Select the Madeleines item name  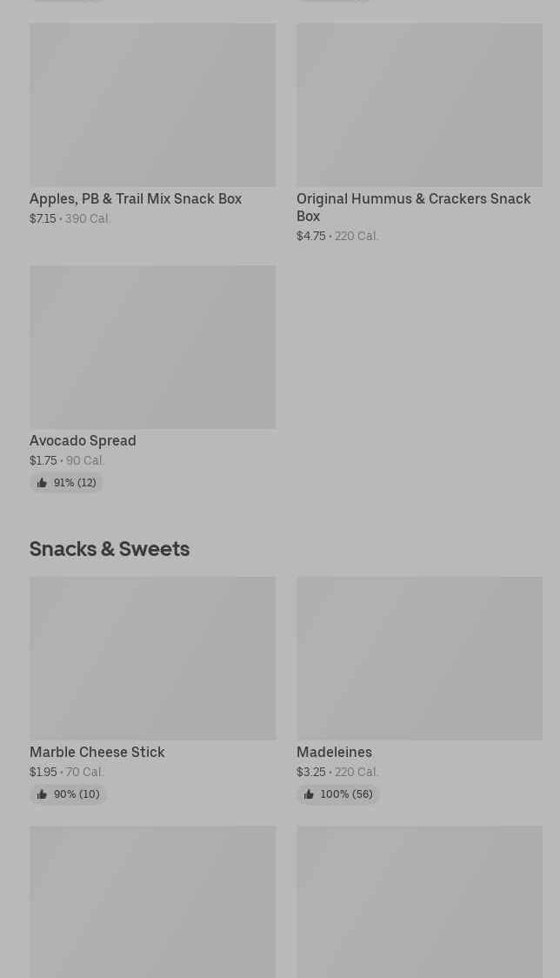pyautogui.click(x=334, y=752)
